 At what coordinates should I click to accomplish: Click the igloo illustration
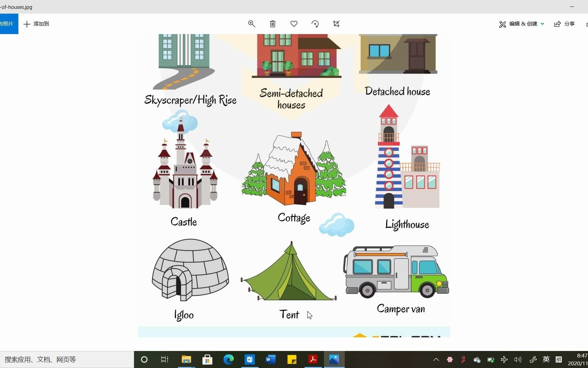pyautogui.click(x=190, y=270)
